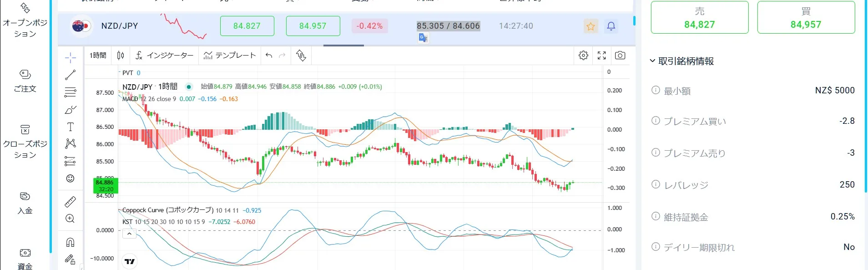868x270 pixels.
Task: Toggle magnet mode for drawings
Action: pos(71,242)
